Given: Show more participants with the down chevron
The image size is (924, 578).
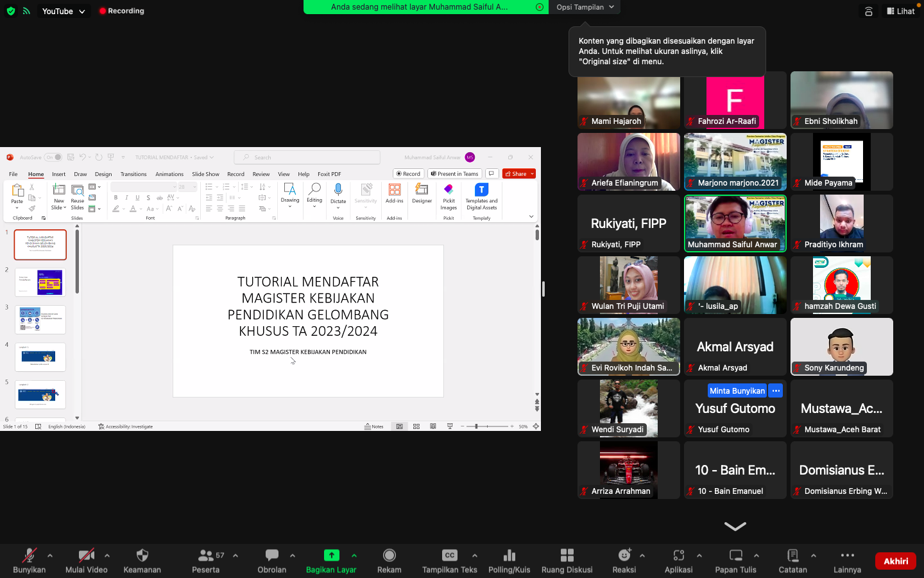Looking at the screenshot, I should (735, 526).
